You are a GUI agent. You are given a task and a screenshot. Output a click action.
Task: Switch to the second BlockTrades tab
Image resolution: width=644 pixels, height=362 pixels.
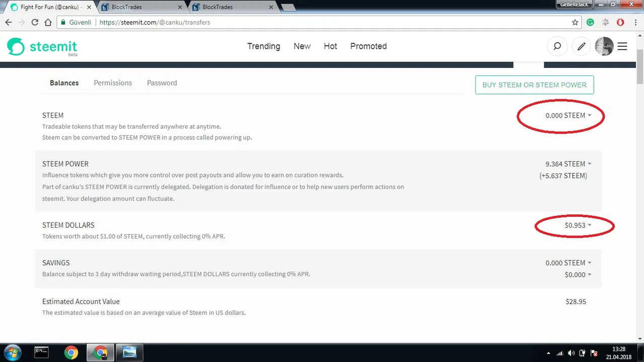231,7
